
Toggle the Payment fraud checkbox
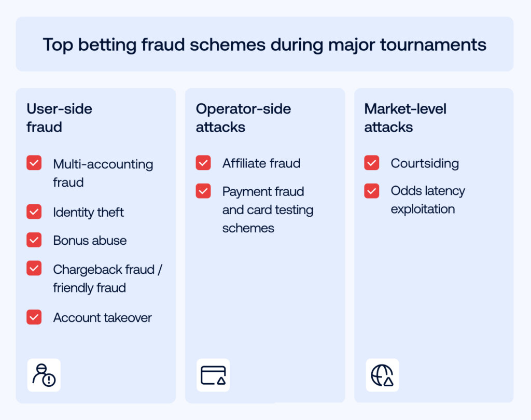203,191
